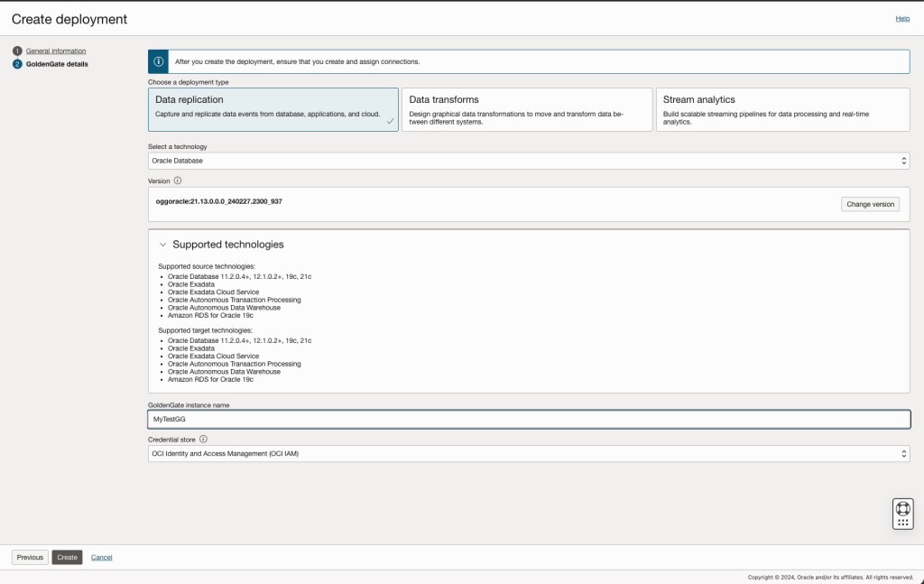Image resolution: width=924 pixels, height=584 pixels.
Task: Click Cancel to abandon the deployment
Action: point(101,557)
